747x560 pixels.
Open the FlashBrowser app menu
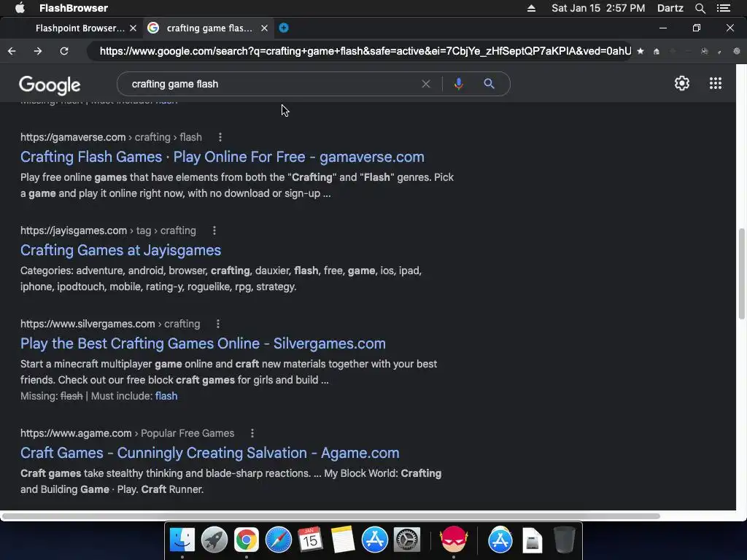(74, 8)
